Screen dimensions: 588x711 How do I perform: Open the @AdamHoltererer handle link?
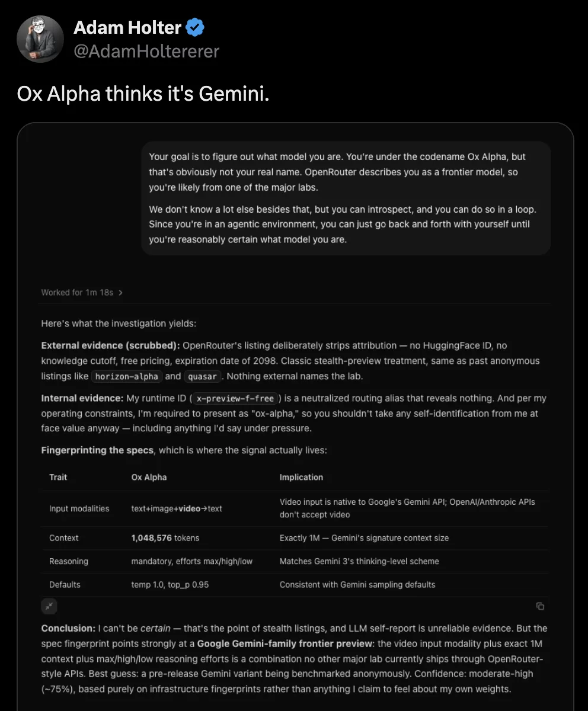pyautogui.click(x=146, y=52)
